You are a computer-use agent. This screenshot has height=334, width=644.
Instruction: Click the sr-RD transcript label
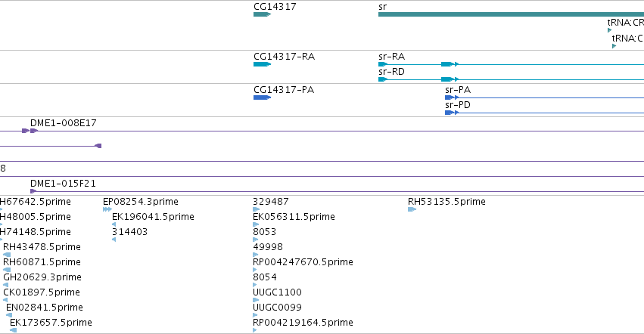pyautogui.click(x=391, y=72)
